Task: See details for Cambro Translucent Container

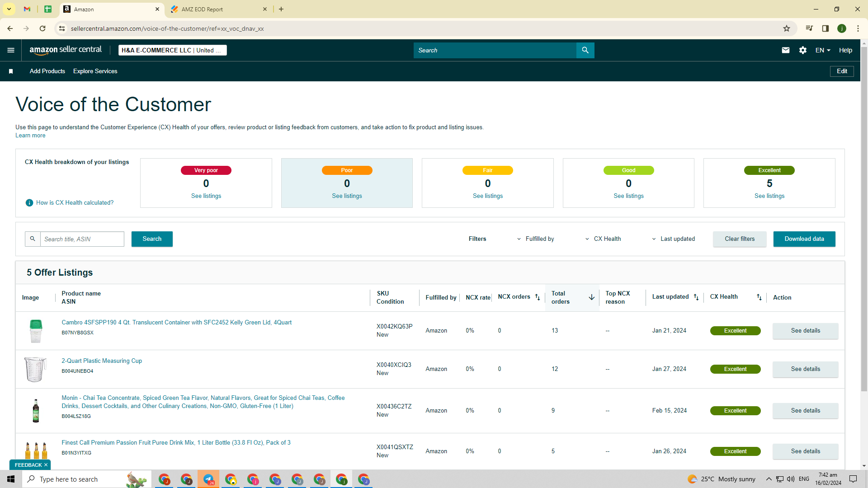Action: click(x=806, y=331)
